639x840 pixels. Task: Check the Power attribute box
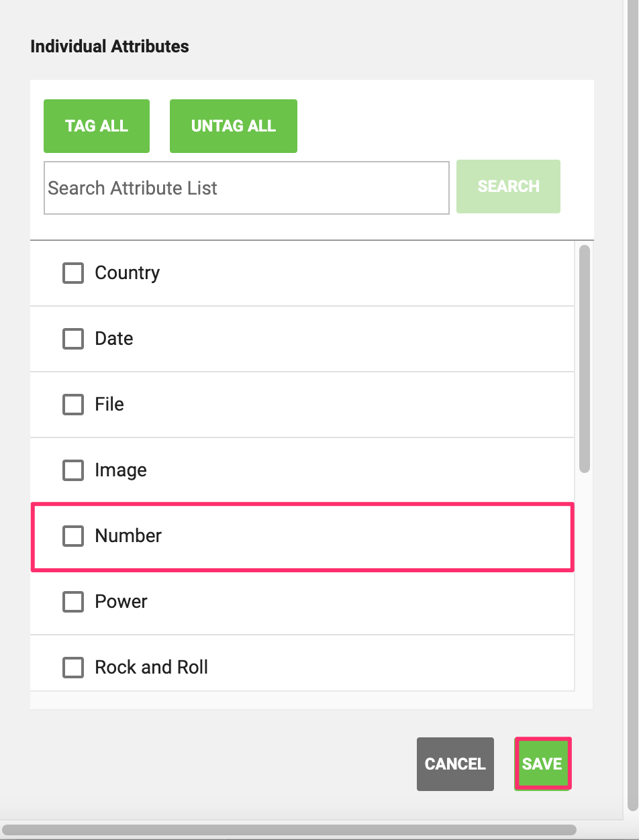point(73,602)
